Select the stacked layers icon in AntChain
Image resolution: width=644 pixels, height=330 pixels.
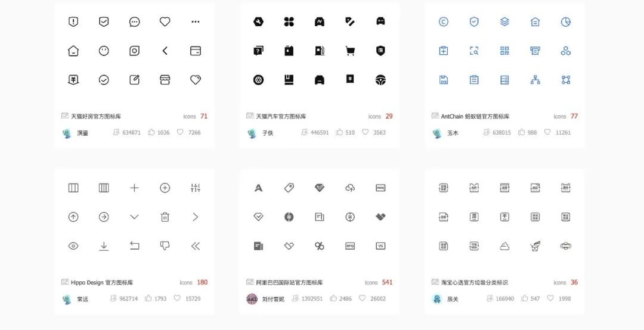click(x=505, y=22)
